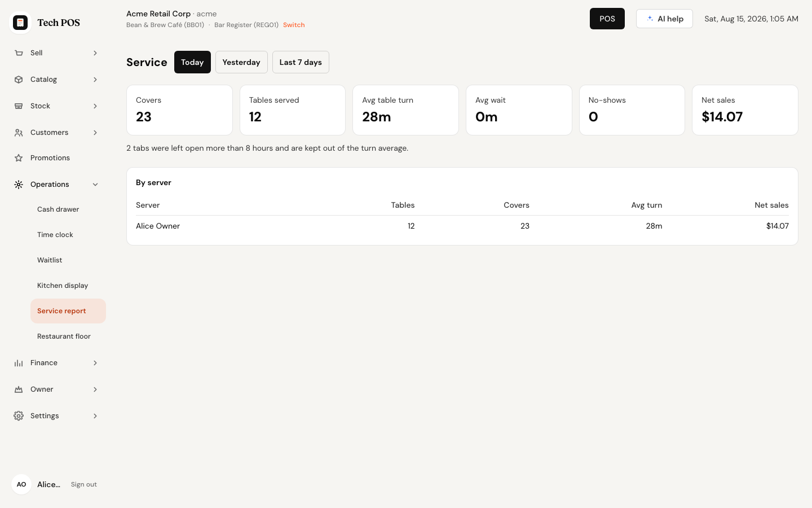The width and height of the screenshot is (812, 508).
Task: Open the Kitchen display page
Action: pyautogui.click(x=68, y=286)
